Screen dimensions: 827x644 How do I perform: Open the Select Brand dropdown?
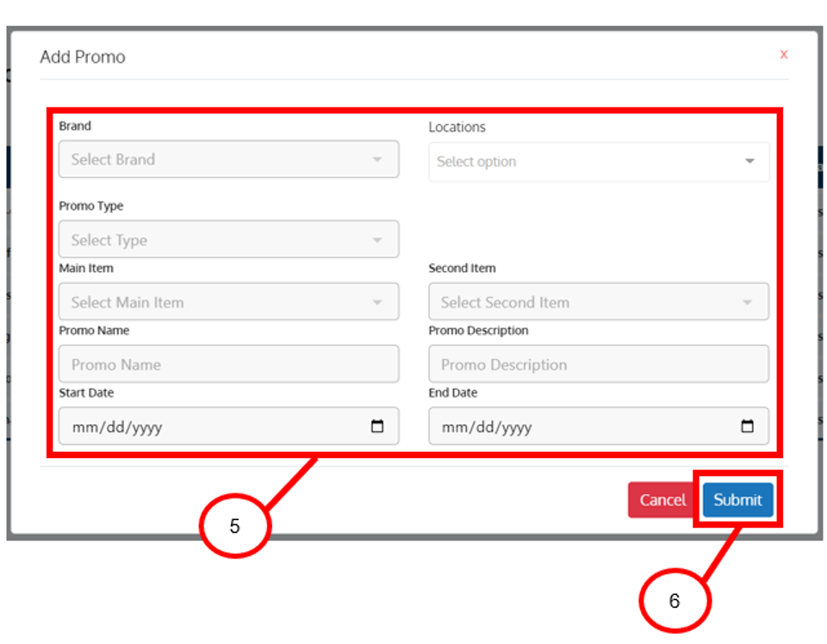(228, 159)
